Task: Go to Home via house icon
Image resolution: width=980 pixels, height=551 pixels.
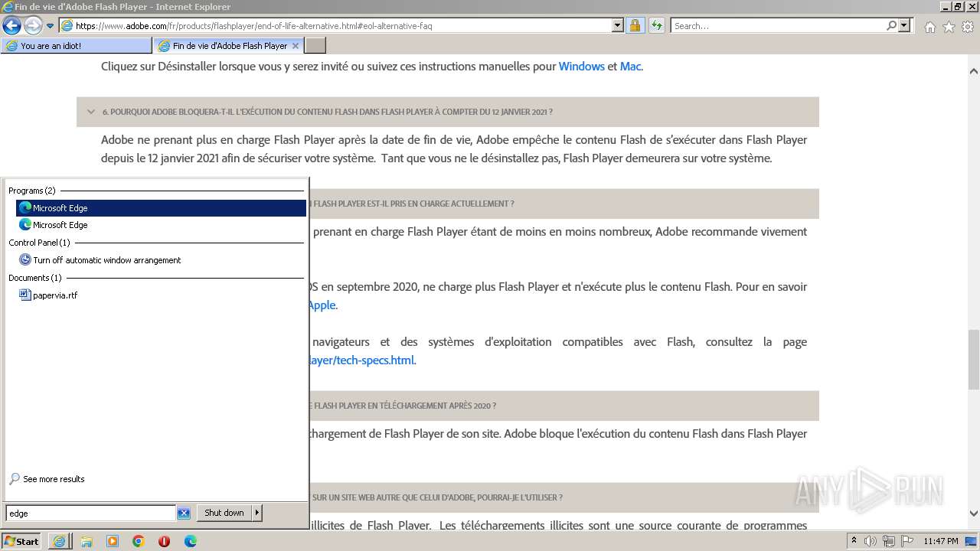Action: [929, 27]
